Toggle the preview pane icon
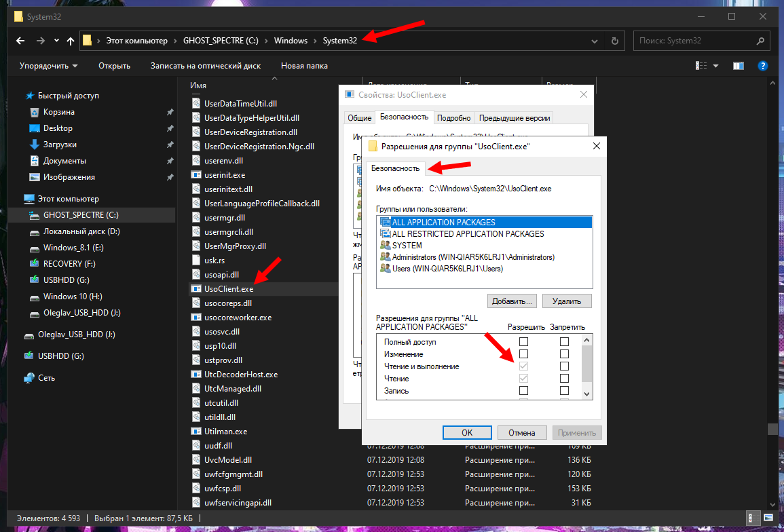The height and width of the screenshot is (532, 784). tap(738, 66)
